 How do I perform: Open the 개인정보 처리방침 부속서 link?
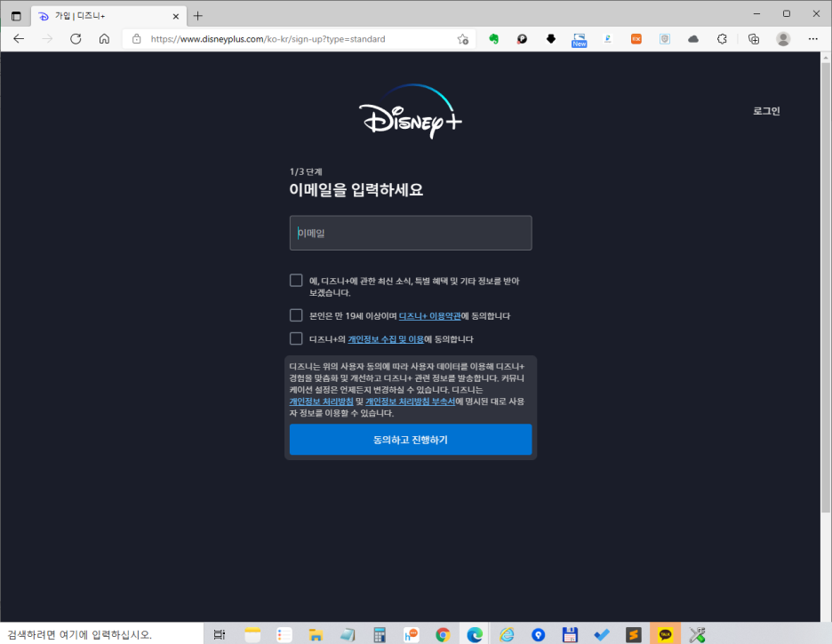click(x=410, y=402)
